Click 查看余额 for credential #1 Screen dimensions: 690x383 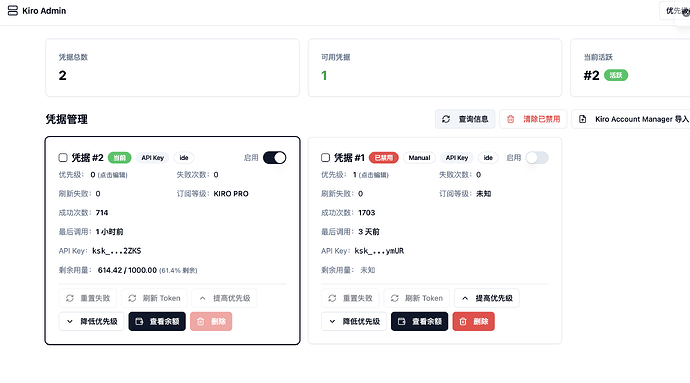click(x=419, y=321)
